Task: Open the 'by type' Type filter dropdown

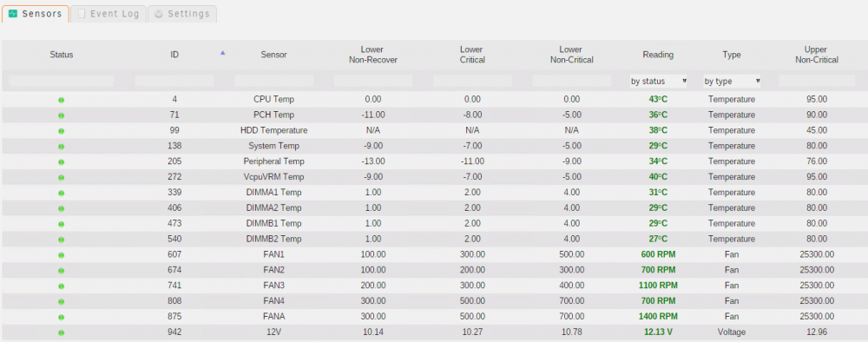Action: pos(731,82)
